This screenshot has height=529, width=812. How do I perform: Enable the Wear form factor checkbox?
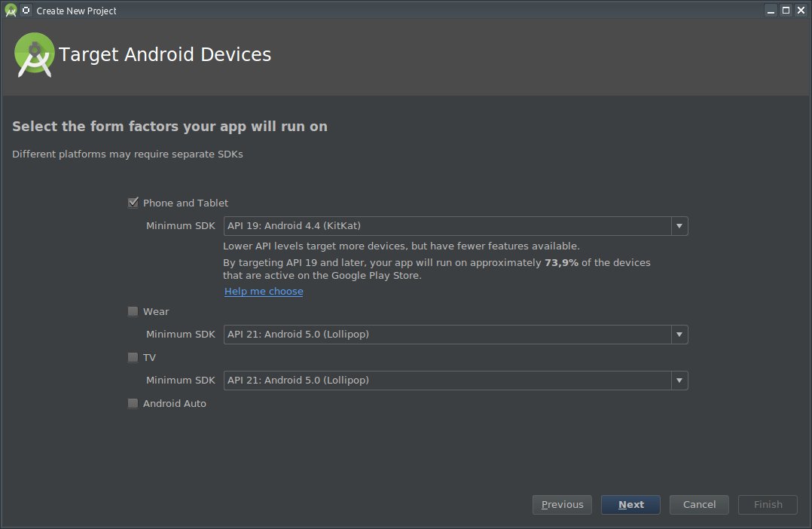pyautogui.click(x=133, y=311)
